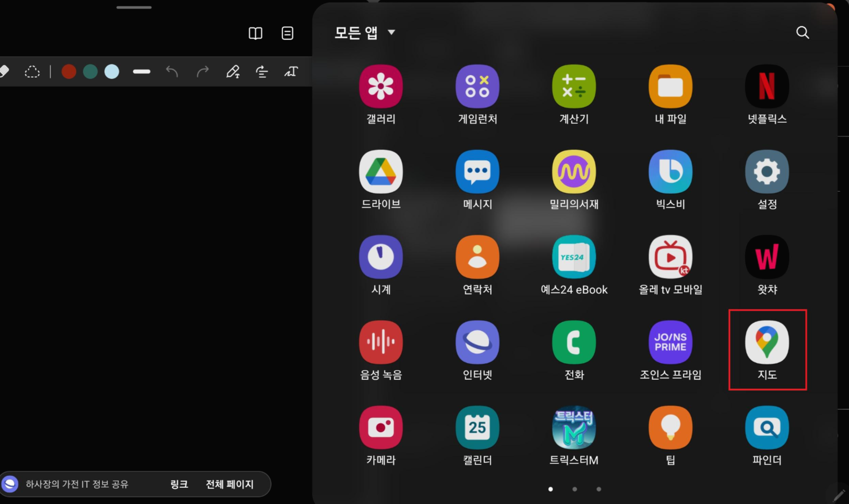Undo the last stroke
The height and width of the screenshot is (504, 849).
click(x=172, y=72)
